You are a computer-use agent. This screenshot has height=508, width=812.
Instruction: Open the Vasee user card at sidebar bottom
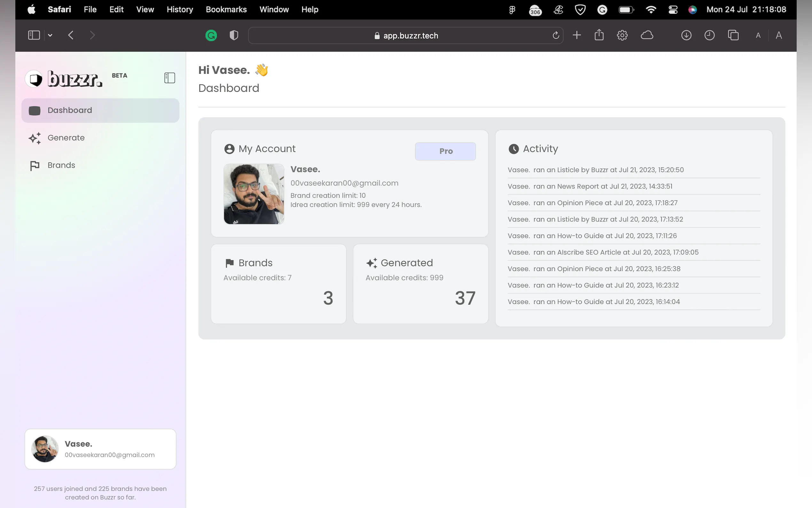(x=100, y=449)
